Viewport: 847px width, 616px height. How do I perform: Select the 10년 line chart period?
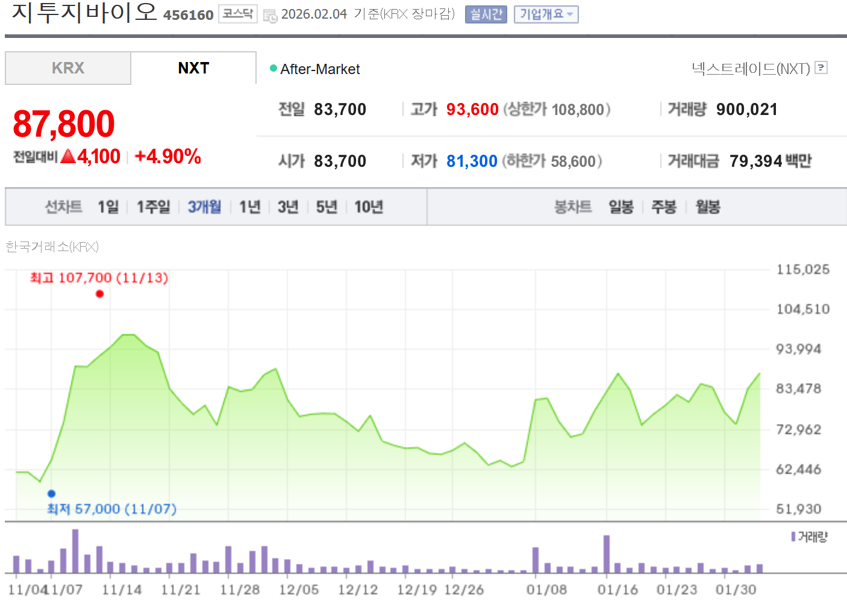(369, 207)
